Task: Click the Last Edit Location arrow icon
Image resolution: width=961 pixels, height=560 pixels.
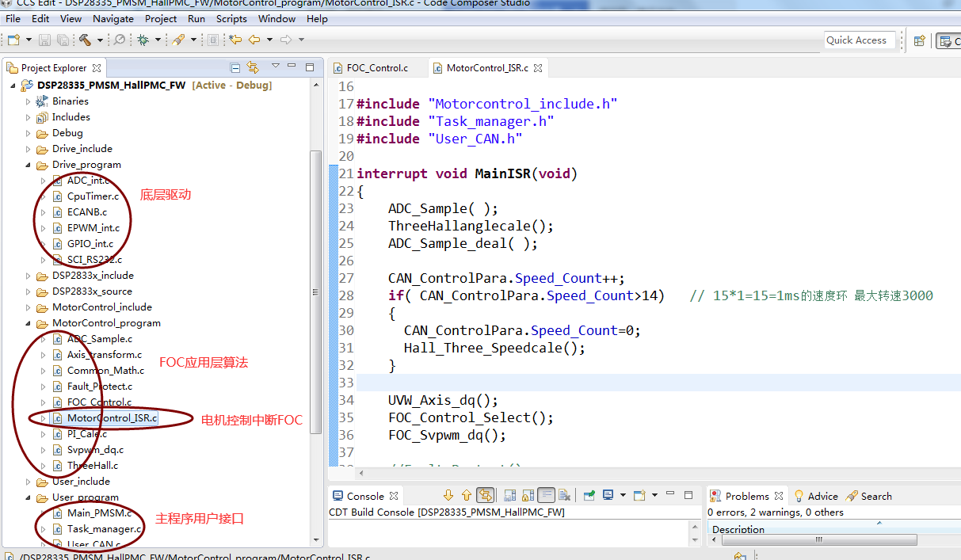Action: (x=235, y=40)
